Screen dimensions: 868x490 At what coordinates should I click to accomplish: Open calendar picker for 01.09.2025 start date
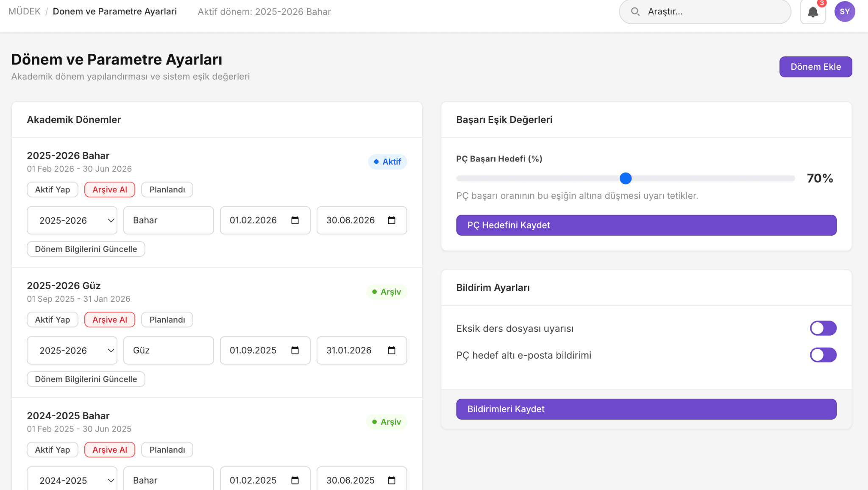coord(295,351)
